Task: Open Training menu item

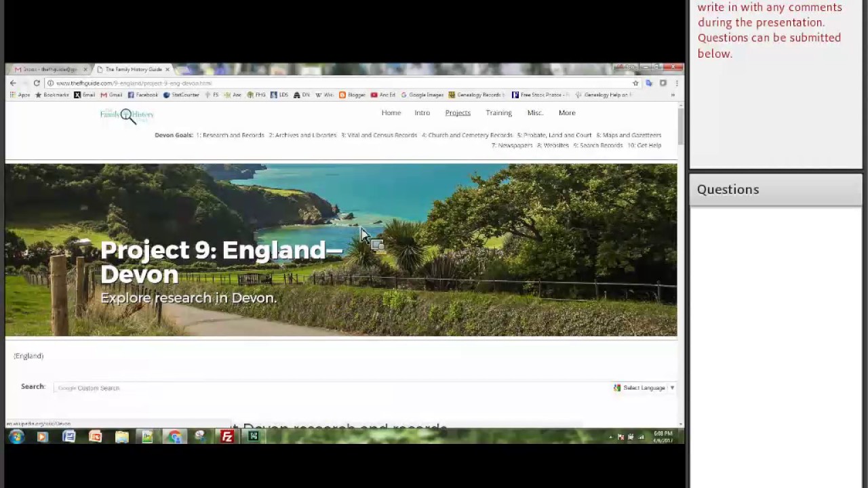Action: 498,113
